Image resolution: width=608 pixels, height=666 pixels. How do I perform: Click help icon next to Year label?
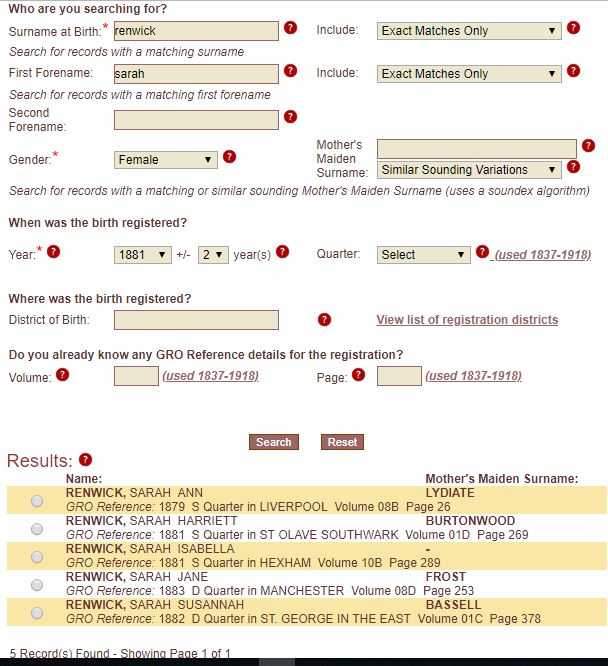coord(53,252)
